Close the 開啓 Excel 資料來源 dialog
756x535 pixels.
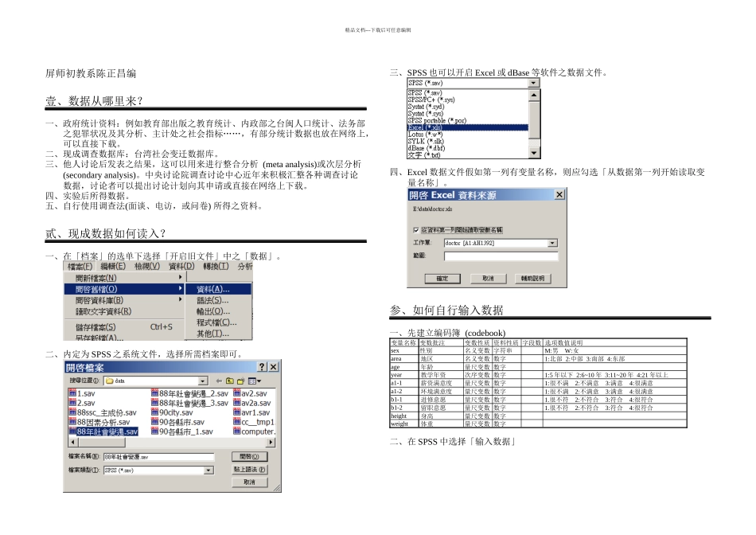coord(559,194)
